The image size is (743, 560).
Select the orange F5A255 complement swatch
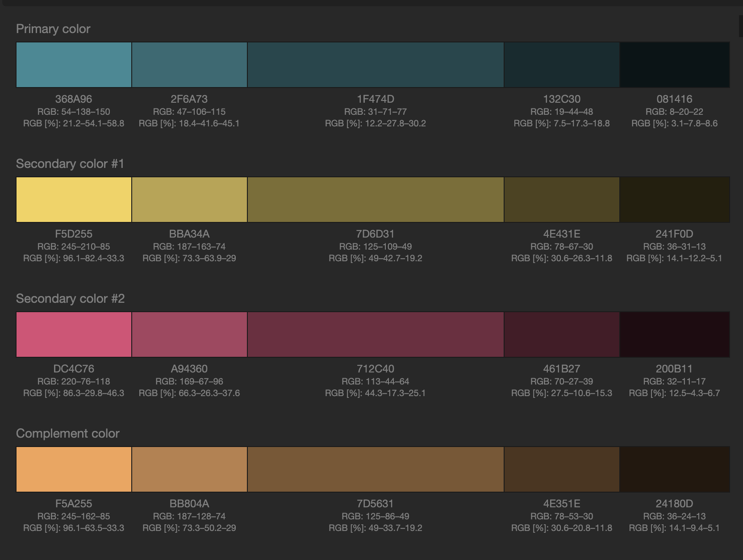(x=74, y=469)
